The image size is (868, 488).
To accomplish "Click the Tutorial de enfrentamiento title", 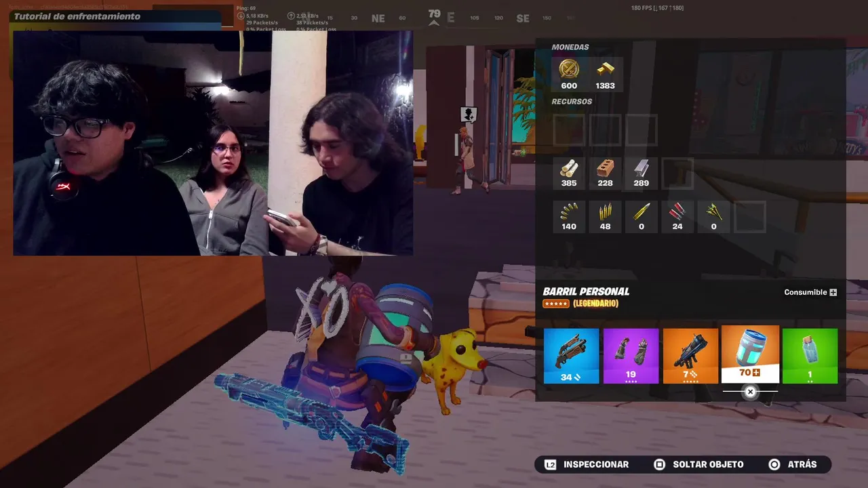I will click(x=77, y=16).
